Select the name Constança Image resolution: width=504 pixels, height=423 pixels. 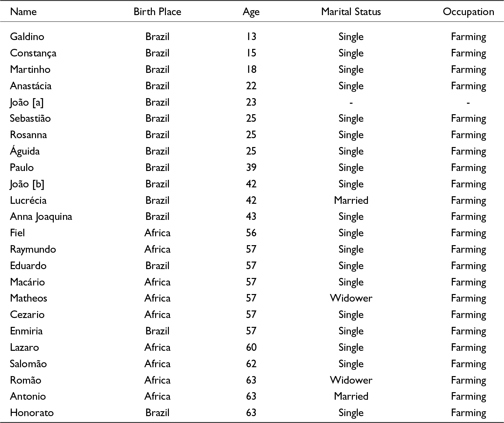click(33, 53)
